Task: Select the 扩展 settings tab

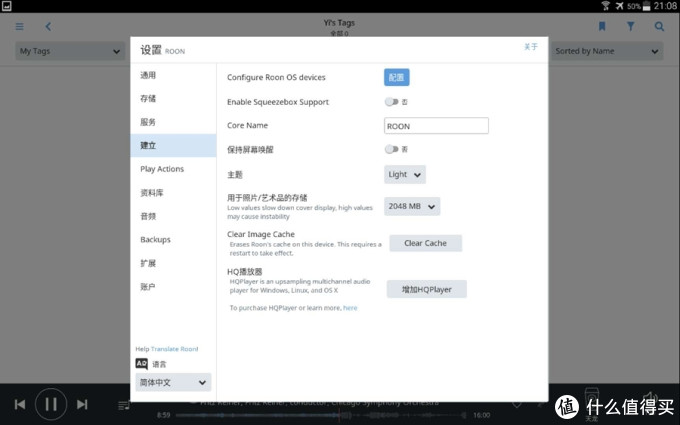Action: [173, 263]
